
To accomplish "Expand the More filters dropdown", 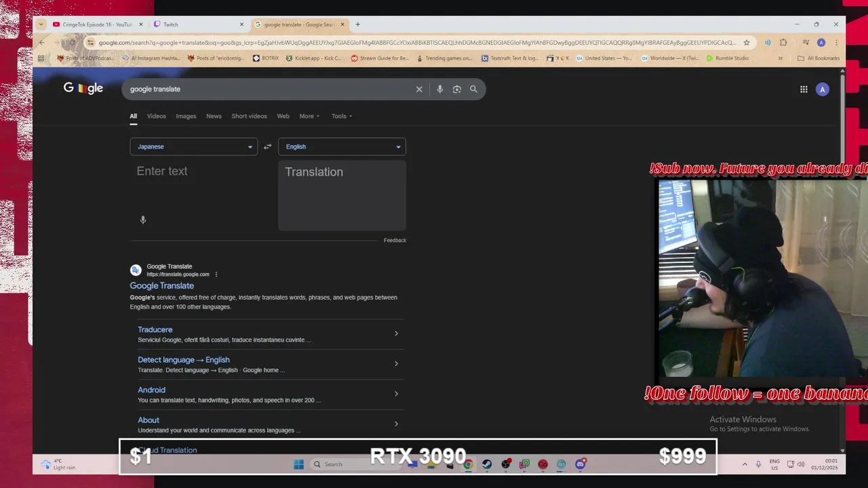I will 309,116.
